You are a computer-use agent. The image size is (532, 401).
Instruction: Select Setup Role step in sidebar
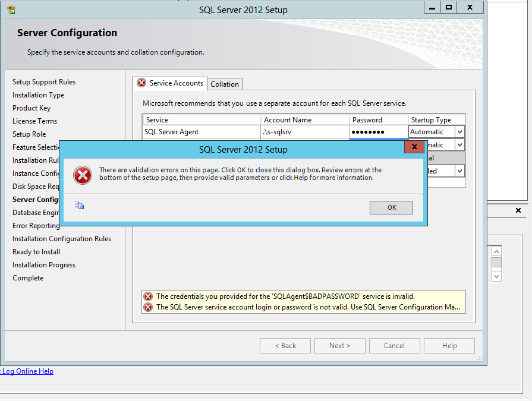point(29,134)
